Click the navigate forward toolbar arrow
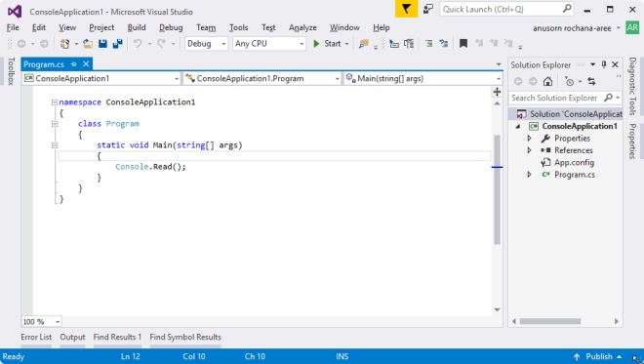644x364 pixels. click(44, 44)
